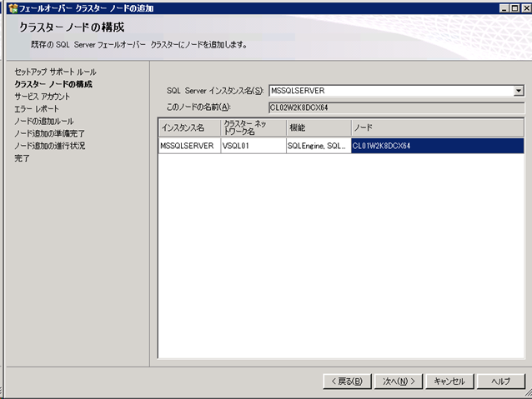Image resolution: width=532 pixels, height=399 pixels.
Task: Click the 機能 column header
Action: pyautogui.click(x=317, y=127)
